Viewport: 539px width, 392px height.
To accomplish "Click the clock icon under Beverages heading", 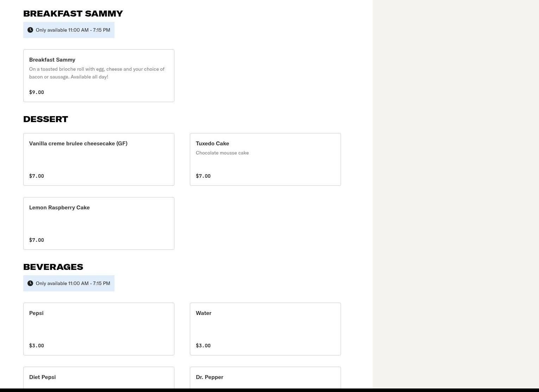I will pyautogui.click(x=30, y=283).
